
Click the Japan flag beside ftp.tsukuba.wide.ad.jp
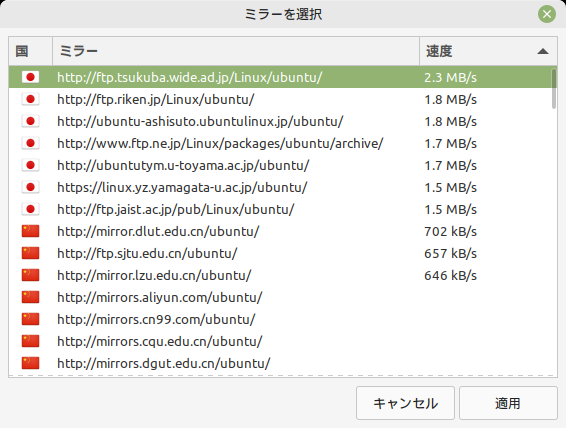coord(30,77)
